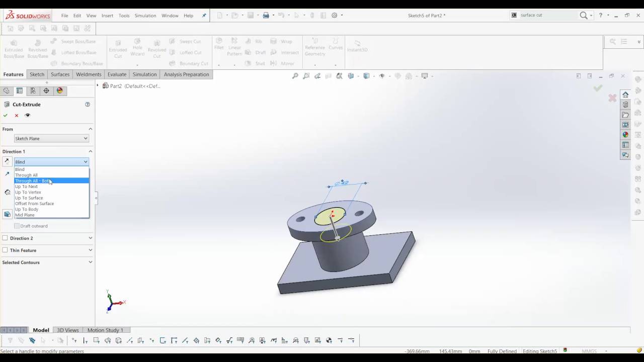Choose Up To Vertex end condition
The image size is (644, 362).
51,192
